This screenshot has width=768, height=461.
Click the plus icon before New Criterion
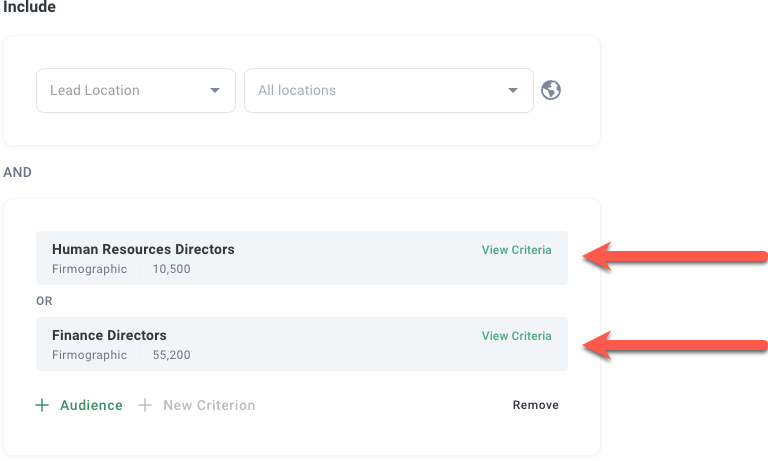pos(145,405)
